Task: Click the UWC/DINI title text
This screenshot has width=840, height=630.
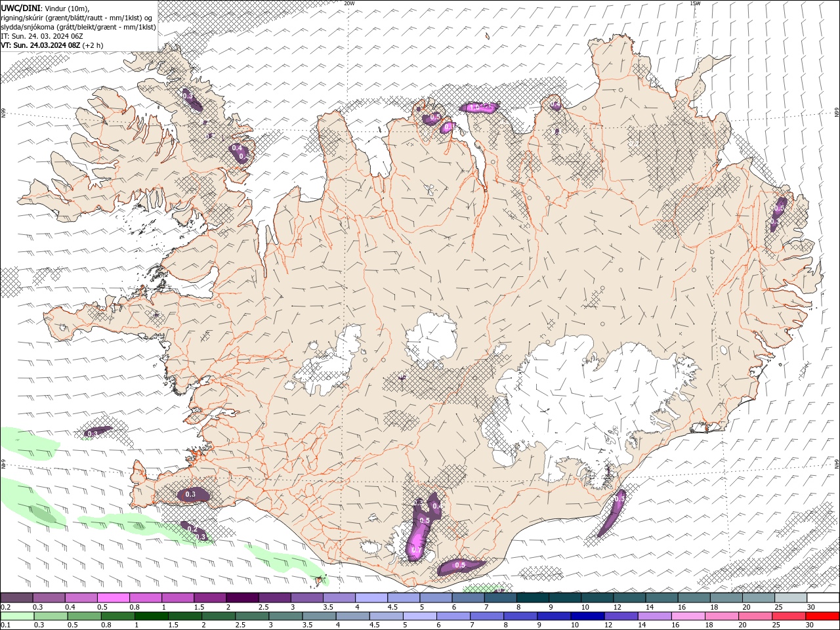Action: (x=20, y=8)
